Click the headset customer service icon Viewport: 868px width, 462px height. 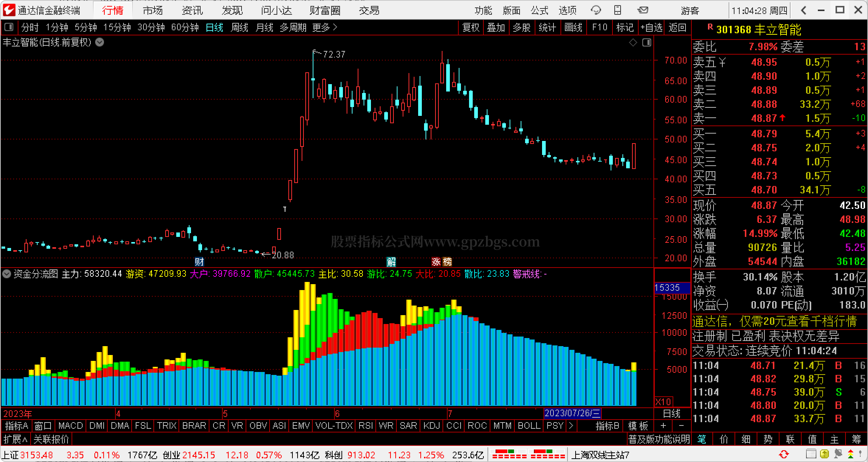tap(596, 10)
